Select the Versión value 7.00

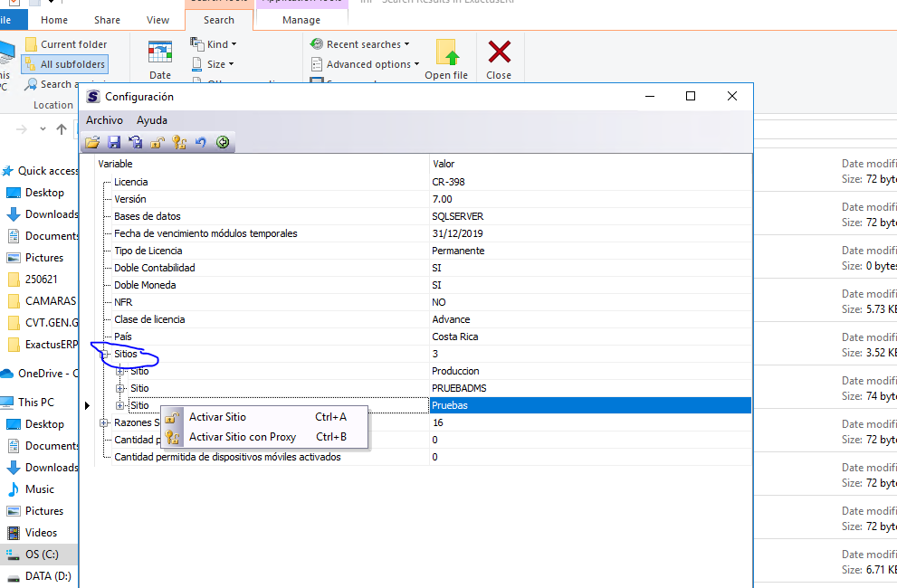tap(442, 199)
